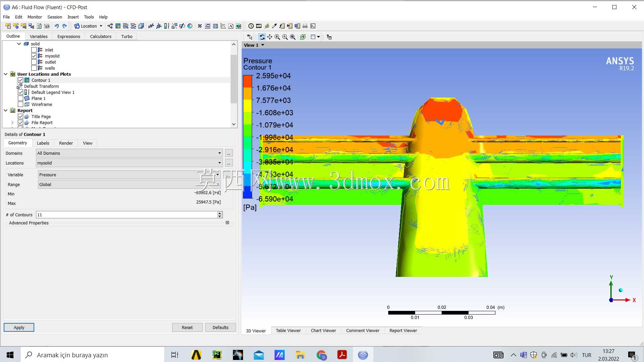Open the Render tab in details

(66, 143)
